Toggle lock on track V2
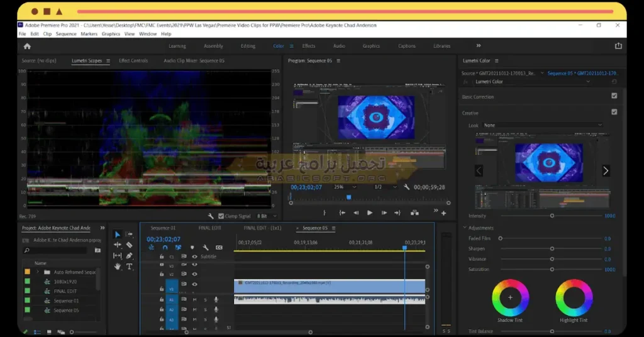644x337 pixels. [x=162, y=273]
